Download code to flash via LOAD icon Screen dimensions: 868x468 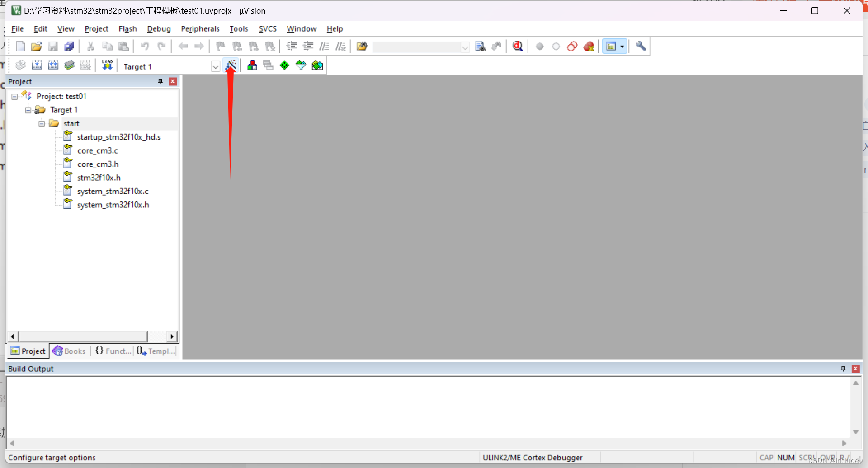[107, 66]
